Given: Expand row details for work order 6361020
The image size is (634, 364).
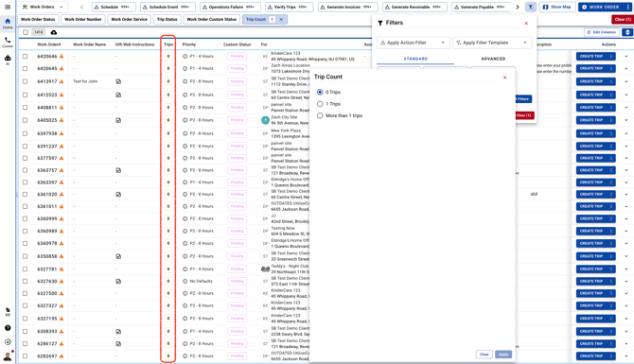Looking at the screenshot, I should pos(626,195).
